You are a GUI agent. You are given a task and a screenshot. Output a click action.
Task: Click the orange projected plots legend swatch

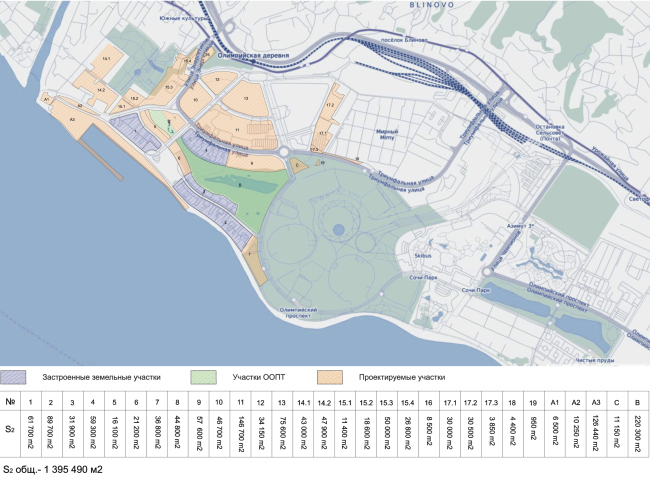click(x=327, y=378)
